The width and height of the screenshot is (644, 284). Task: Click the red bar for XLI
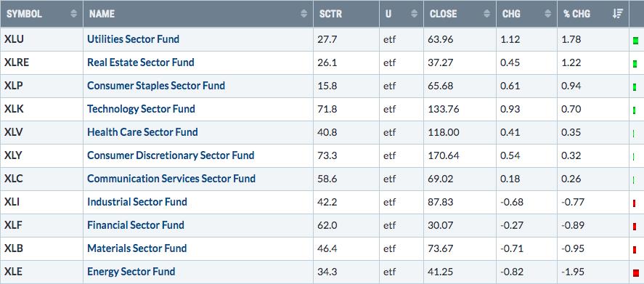tap(635, 203)
